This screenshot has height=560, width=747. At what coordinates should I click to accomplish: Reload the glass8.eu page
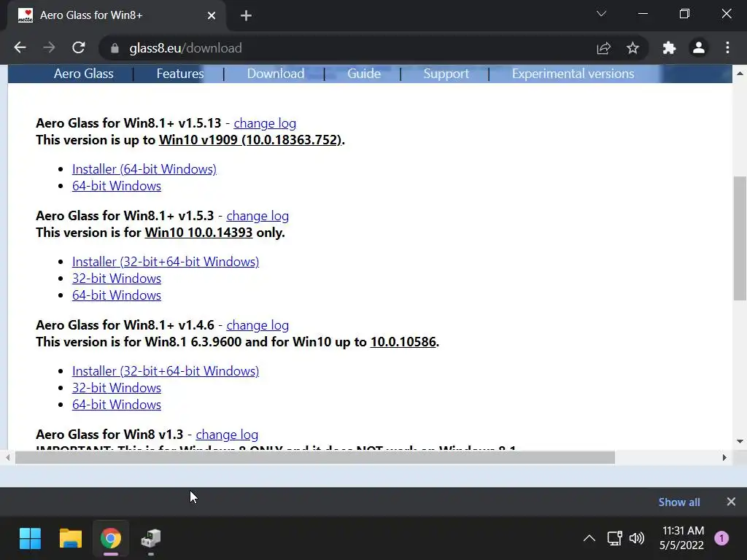pos(79,47)
